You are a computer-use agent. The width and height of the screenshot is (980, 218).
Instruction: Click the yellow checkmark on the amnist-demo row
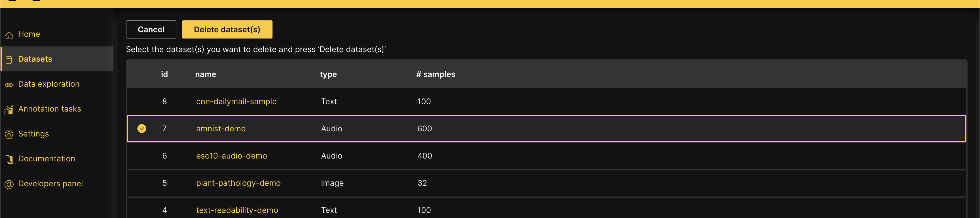click(142, 128)
